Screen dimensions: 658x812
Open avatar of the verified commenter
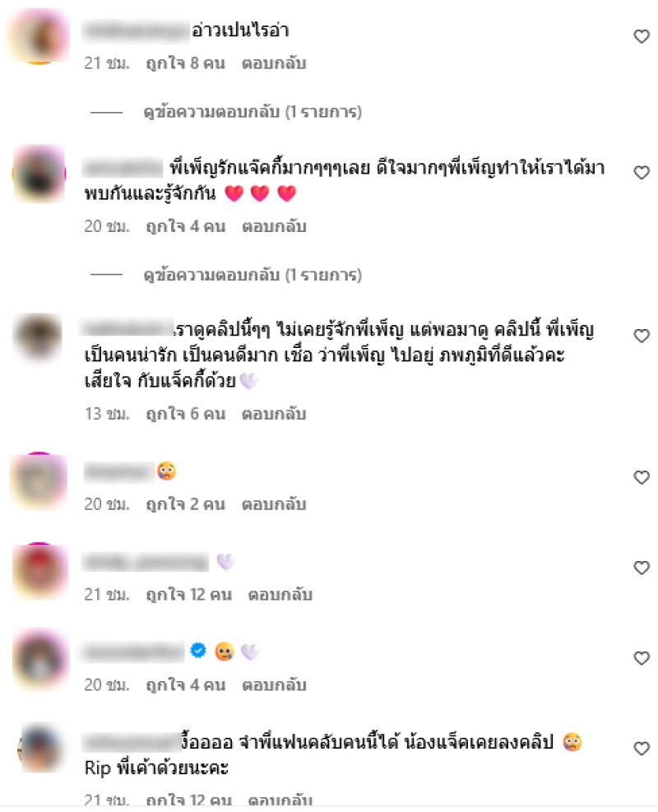click(x=39, y=657)
